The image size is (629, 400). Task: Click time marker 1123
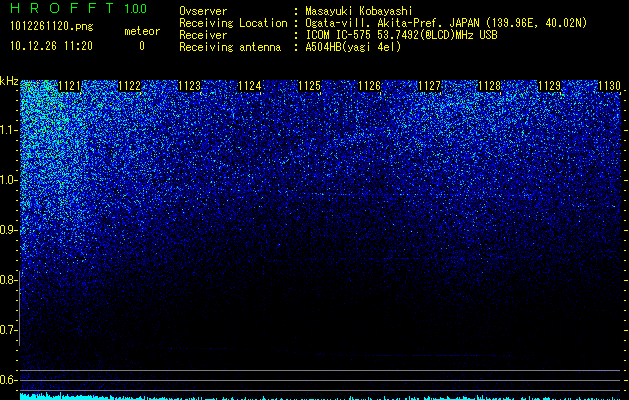point(189,86)
